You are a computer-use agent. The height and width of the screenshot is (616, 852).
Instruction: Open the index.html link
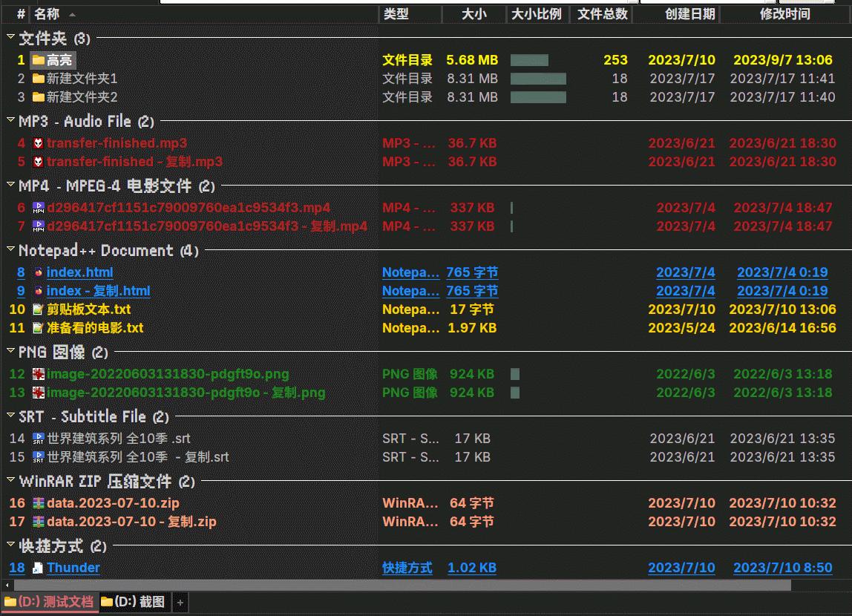point(79,272)
